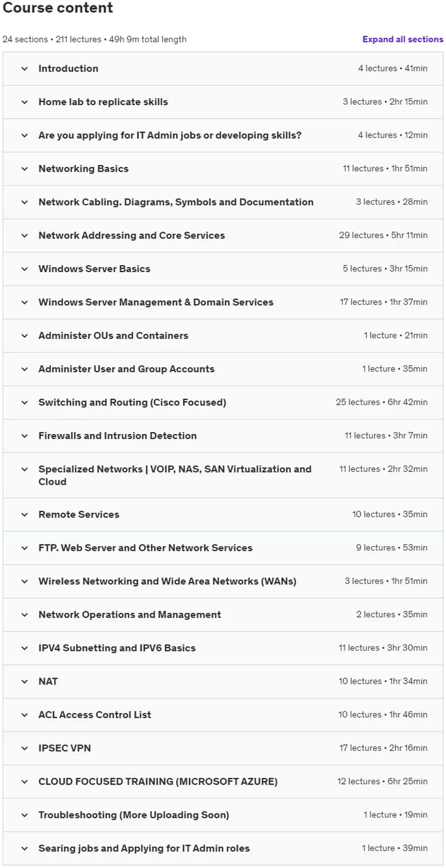Select Network Addressing and Core Services heading
Viewport: 446px width, 868px height.
[132, 236]
